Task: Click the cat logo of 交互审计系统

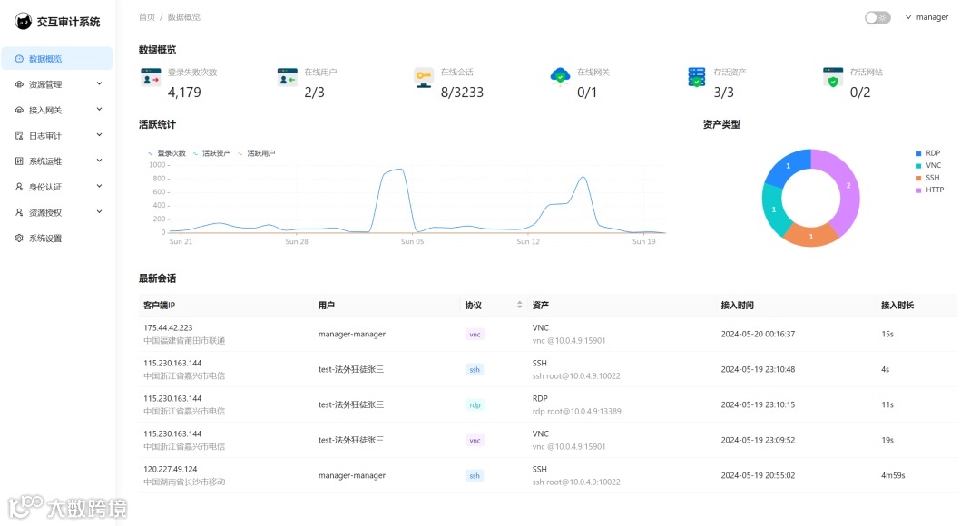Action: click(23, 22)
